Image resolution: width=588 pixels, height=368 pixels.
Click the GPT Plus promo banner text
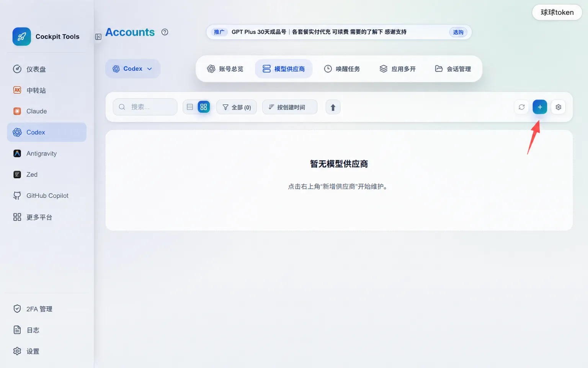[319, 32]
